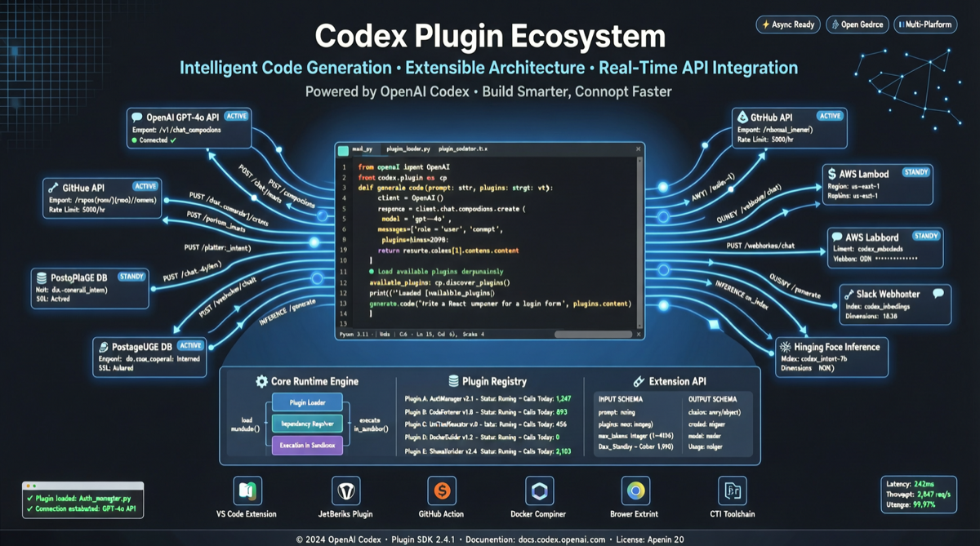Select the Execution in Sandbox block

(x=306, y=445)
